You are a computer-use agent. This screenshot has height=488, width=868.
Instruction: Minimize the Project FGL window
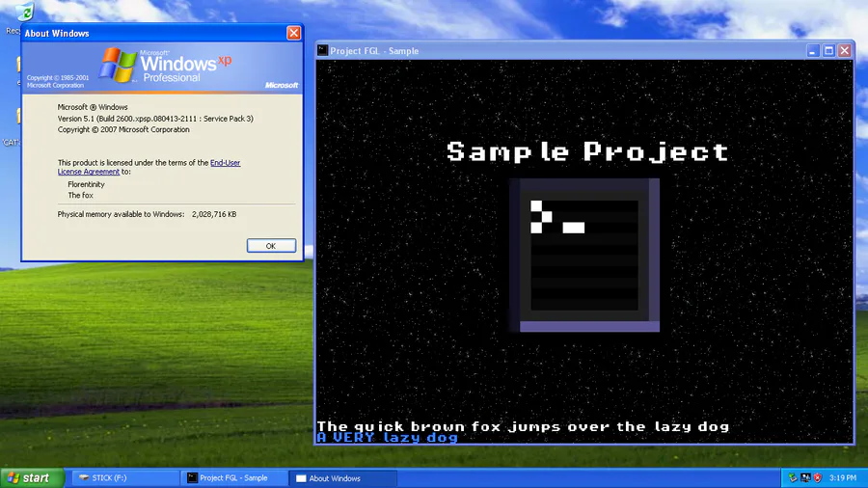tap(813, 51)
